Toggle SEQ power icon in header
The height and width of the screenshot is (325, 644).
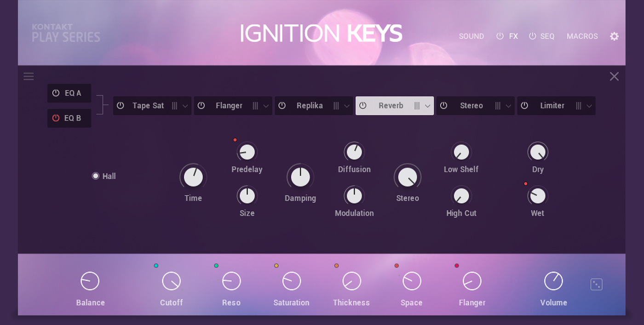click(533, 36)
